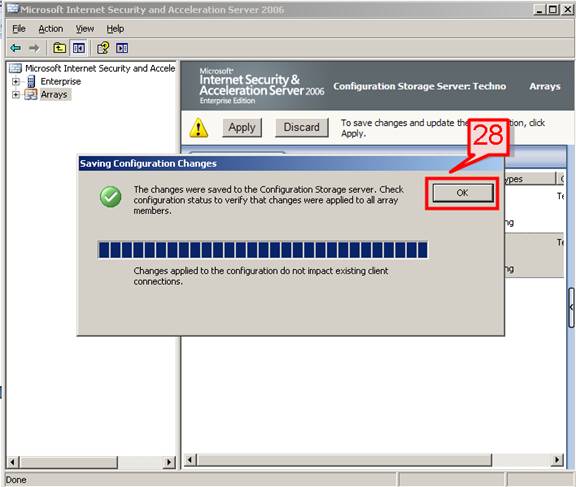
Task: Select Microsoft Internet Security and Acceleration root node
Action: point(100,68)
